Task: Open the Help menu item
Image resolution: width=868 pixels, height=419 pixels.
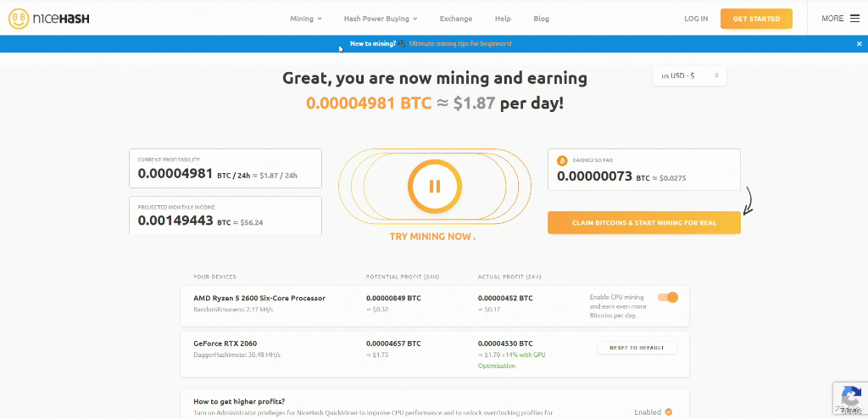Action: pos(503,19)
